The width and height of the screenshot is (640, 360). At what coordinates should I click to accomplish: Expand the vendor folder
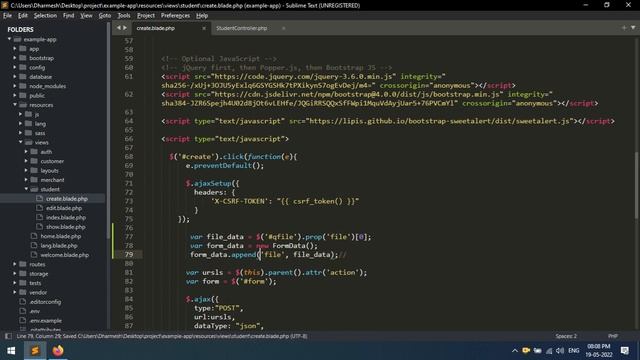pos(15,293)
